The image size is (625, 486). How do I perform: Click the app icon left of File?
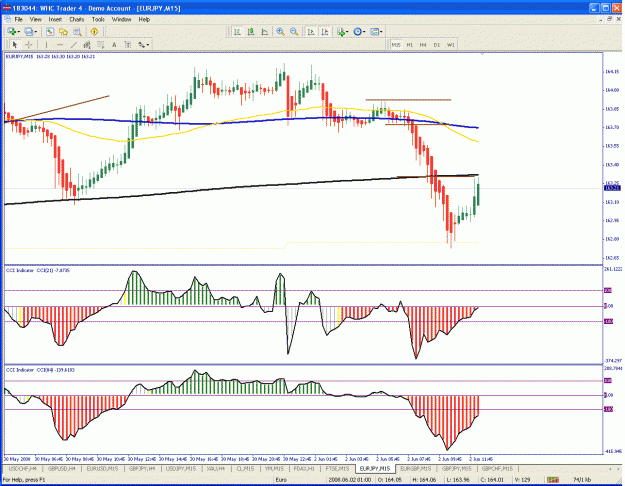7,19
